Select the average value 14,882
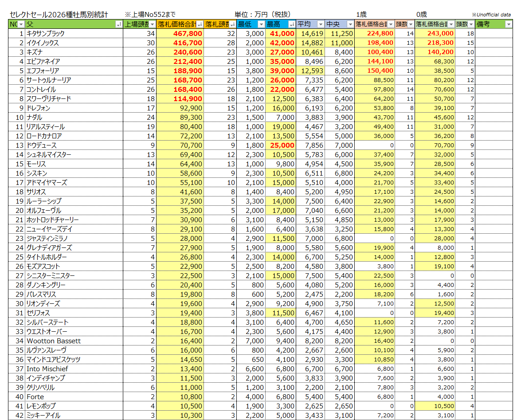521x420 pixels. (310, 43)
